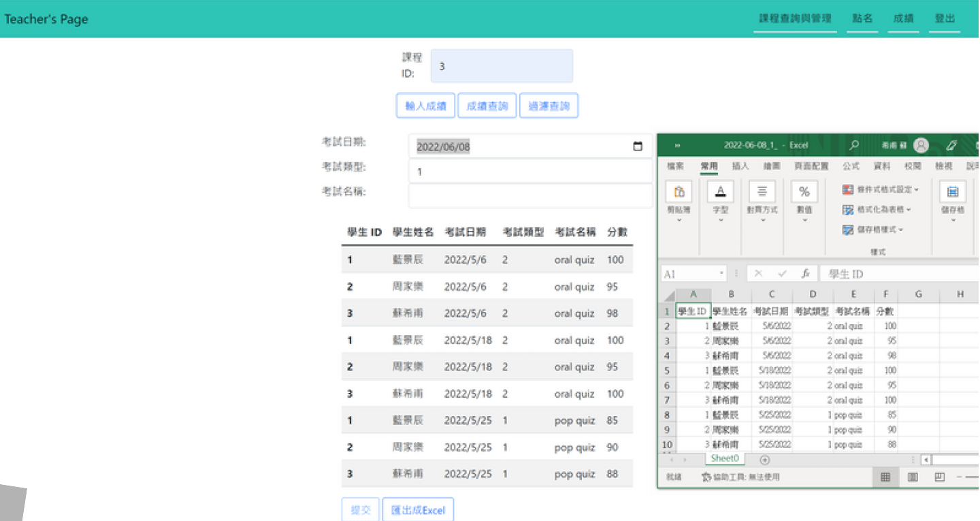The image size is (980, 521).
Task: Open Excel's Cells group icon
Action: tap(953, 192)
